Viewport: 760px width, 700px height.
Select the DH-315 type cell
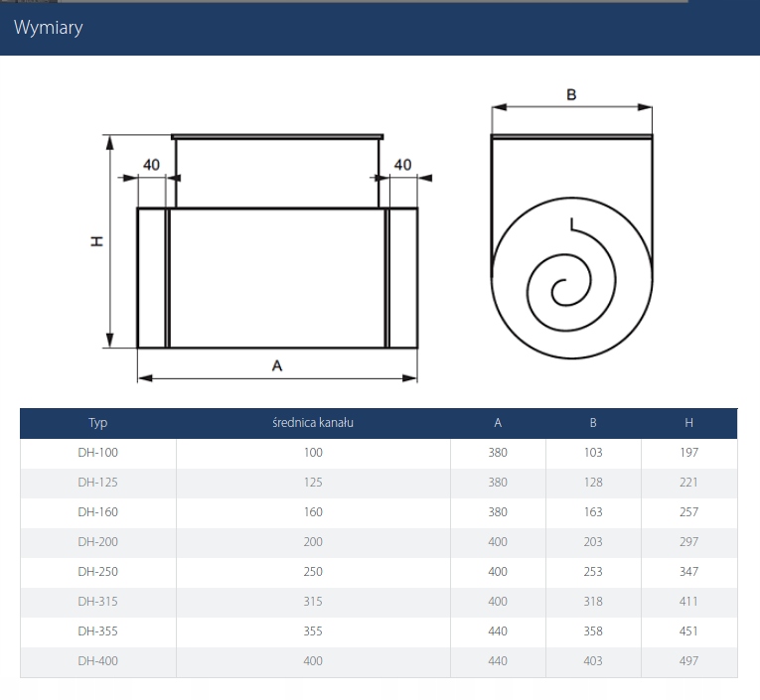click(98, 602)
